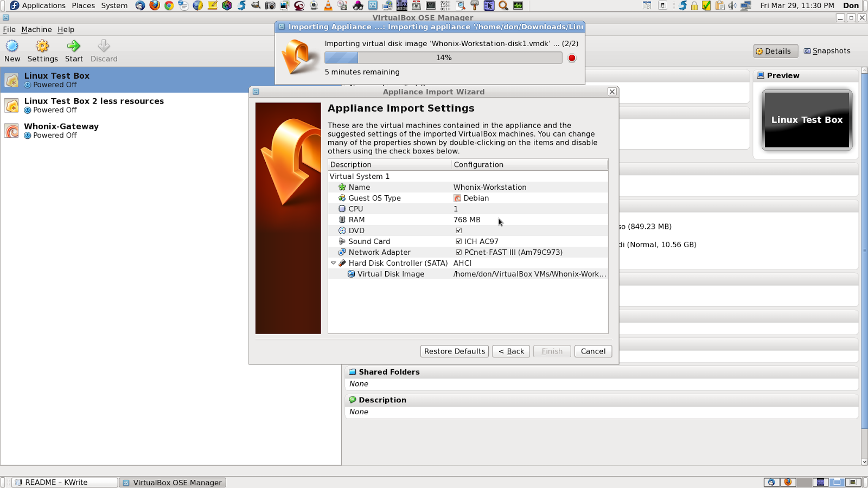Launch Firefox from the top panel
The height and width of the screenshot is (488, 868).
(x=155, y=5)
